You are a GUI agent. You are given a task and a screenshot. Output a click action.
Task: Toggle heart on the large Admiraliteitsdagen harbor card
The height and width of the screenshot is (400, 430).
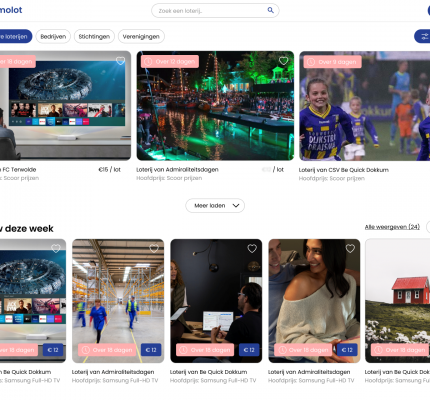(284, 61)
